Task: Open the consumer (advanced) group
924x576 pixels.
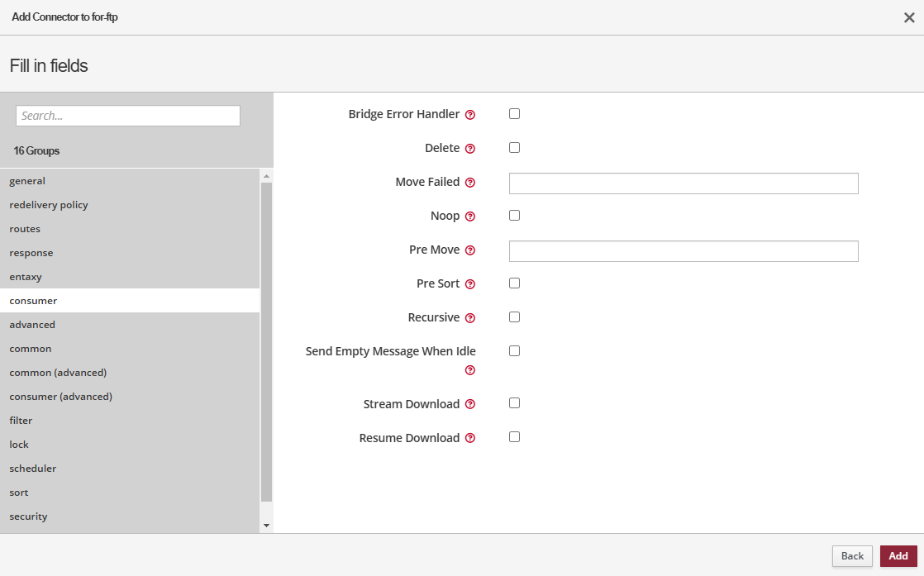Action: [x=60, y=397]
